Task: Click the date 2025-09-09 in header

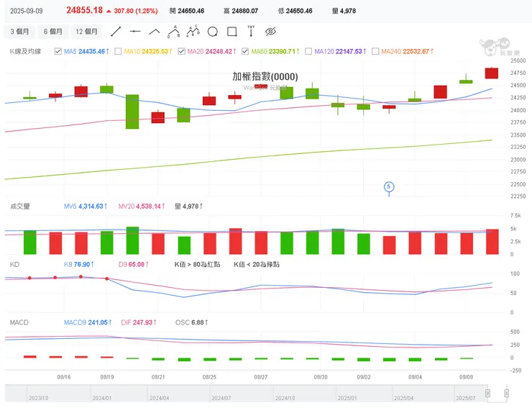Action: [27, 11]
